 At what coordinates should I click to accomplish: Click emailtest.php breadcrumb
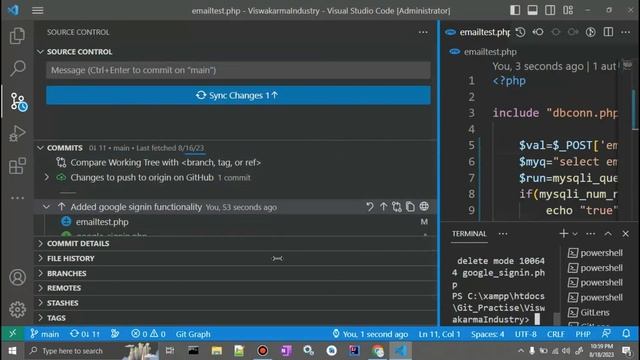pyautogui.click(x=490, y=52)
